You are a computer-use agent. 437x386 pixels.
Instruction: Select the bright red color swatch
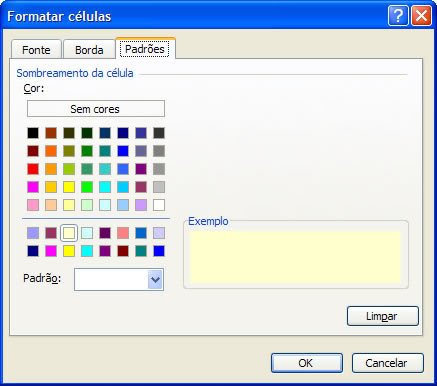click(x=33, y=169)
